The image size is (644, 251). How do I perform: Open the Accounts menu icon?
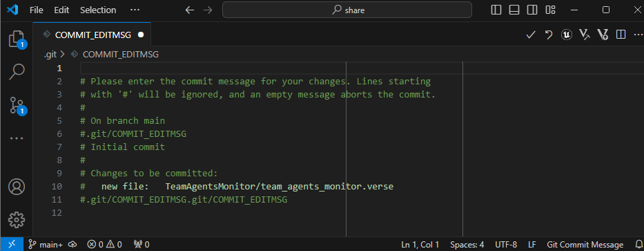click(x=17, y=187)
